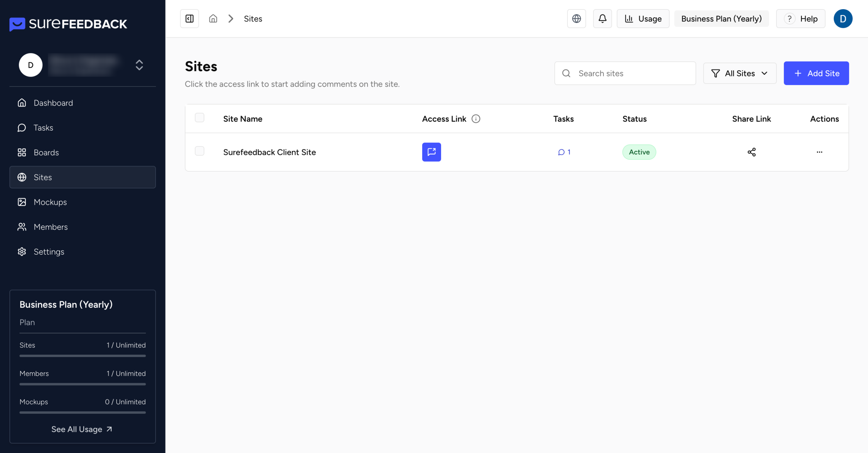The image size is (868, 453).
Task: Open the globe icon in header
Action: pyautogui.click(x=576, y=19)
